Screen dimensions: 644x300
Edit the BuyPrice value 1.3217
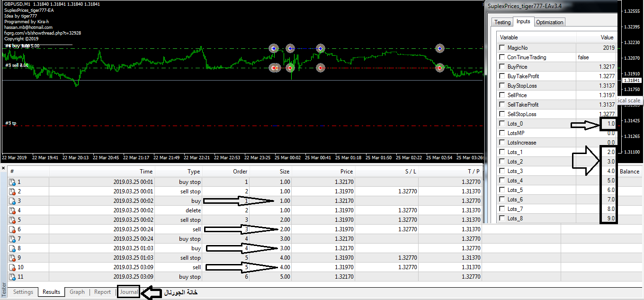(596, 67)
